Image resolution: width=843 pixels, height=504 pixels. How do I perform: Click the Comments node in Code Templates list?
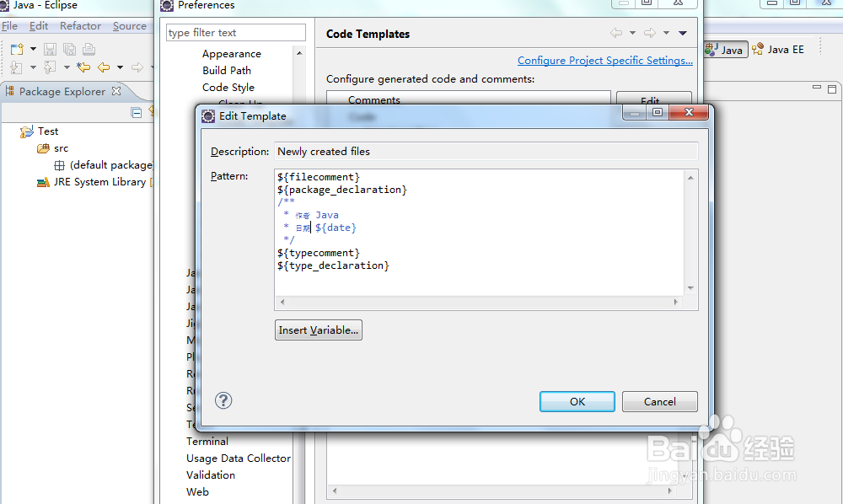click(374, 99)
